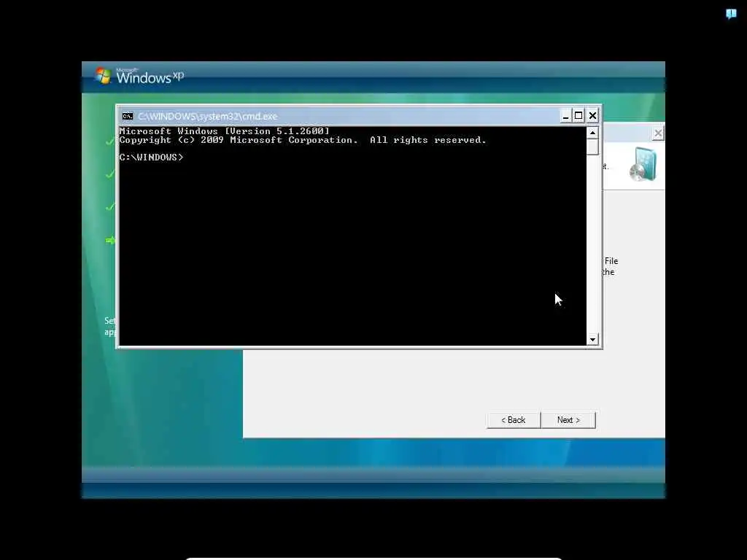Click the cmd.exe title bar icon
This screenshot has width=747, height=560.
point(127,116)
